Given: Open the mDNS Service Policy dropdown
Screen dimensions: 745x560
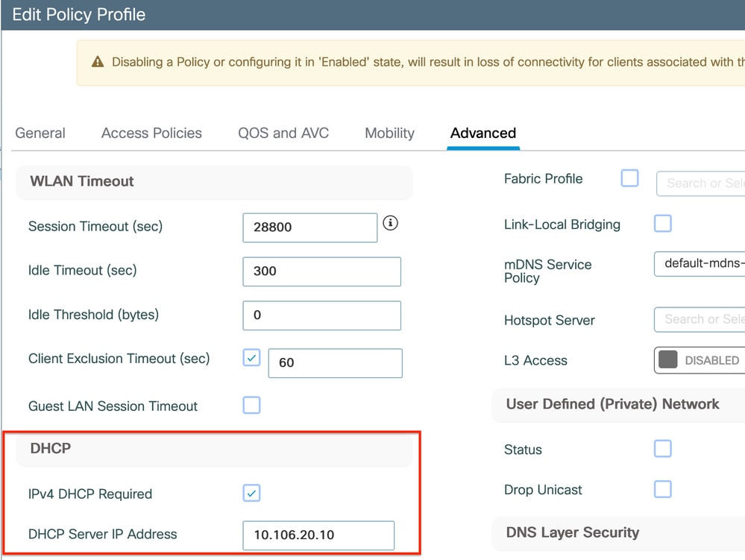Looking at the screenshot, I should point(700,264).
